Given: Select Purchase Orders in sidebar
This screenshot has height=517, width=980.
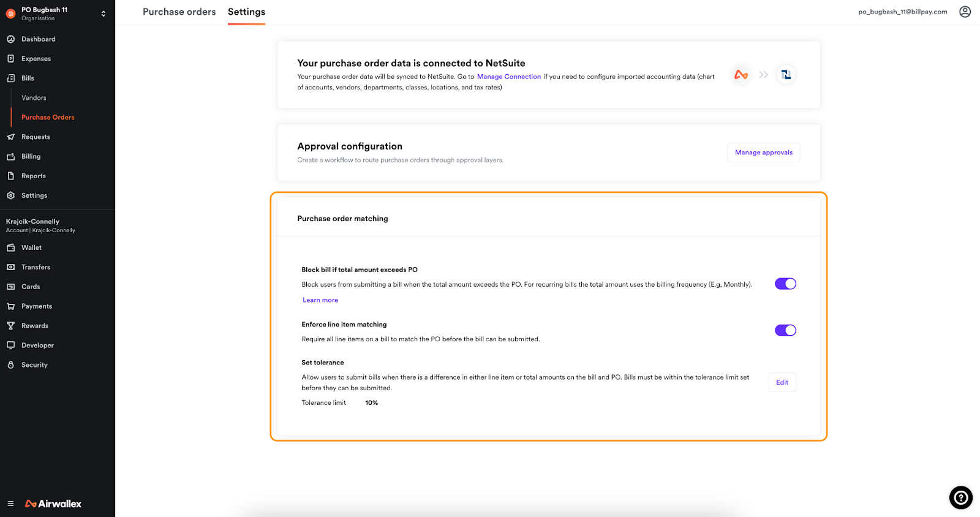Looking at the screenshot, I should click(48, 118).
